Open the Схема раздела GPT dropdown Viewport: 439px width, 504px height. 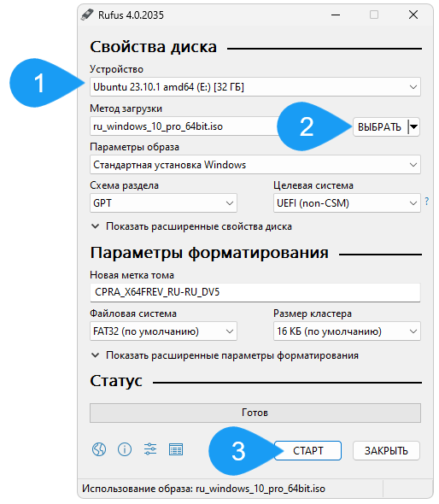tap(163, 202)
